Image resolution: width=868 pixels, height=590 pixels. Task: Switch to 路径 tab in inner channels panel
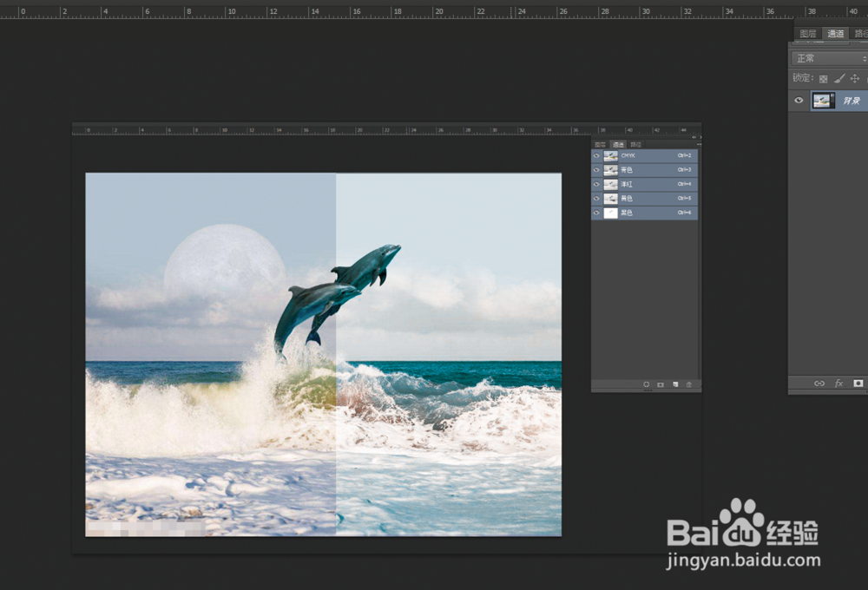click(x=636, y=144)
